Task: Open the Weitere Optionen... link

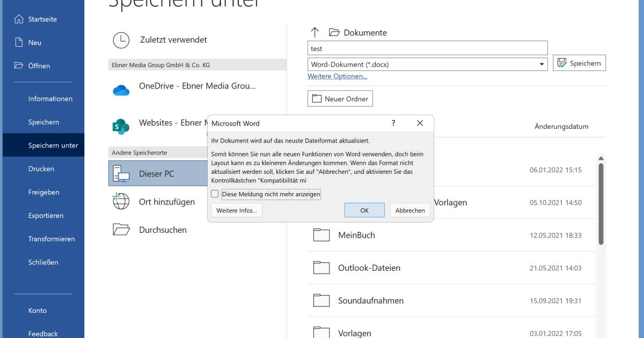Action: click(338, 77)
